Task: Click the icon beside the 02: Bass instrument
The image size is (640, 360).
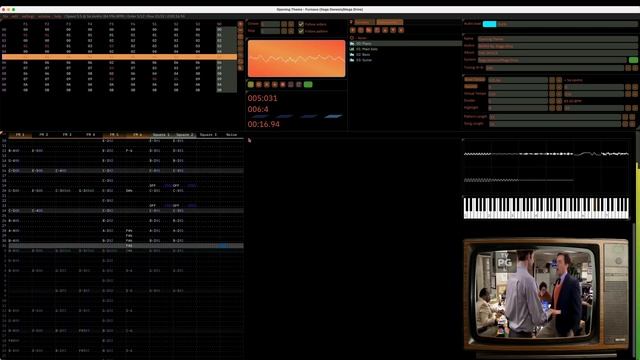Action: pos(352,55)
